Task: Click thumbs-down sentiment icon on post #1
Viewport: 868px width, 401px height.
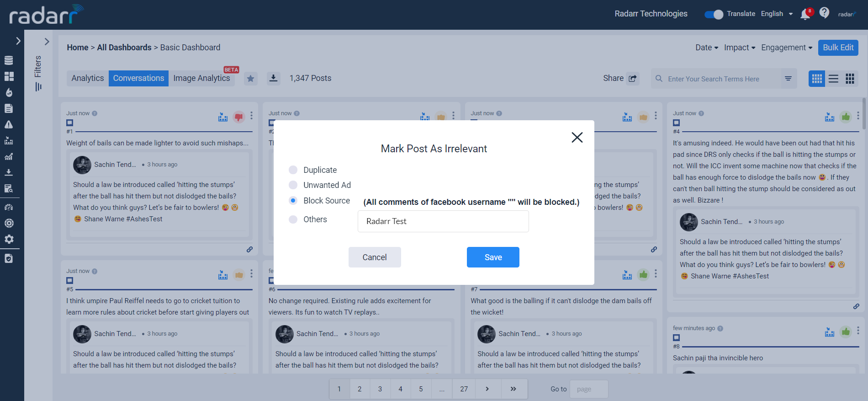Action: point(238,117)
